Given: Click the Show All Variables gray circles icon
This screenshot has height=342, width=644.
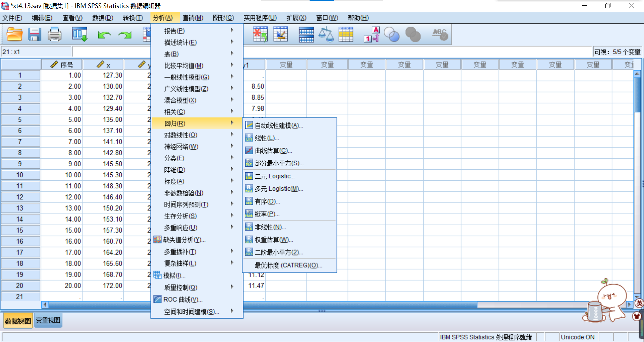Looking at the screenshot, I should pyautogui.click(x=413, y=34).
